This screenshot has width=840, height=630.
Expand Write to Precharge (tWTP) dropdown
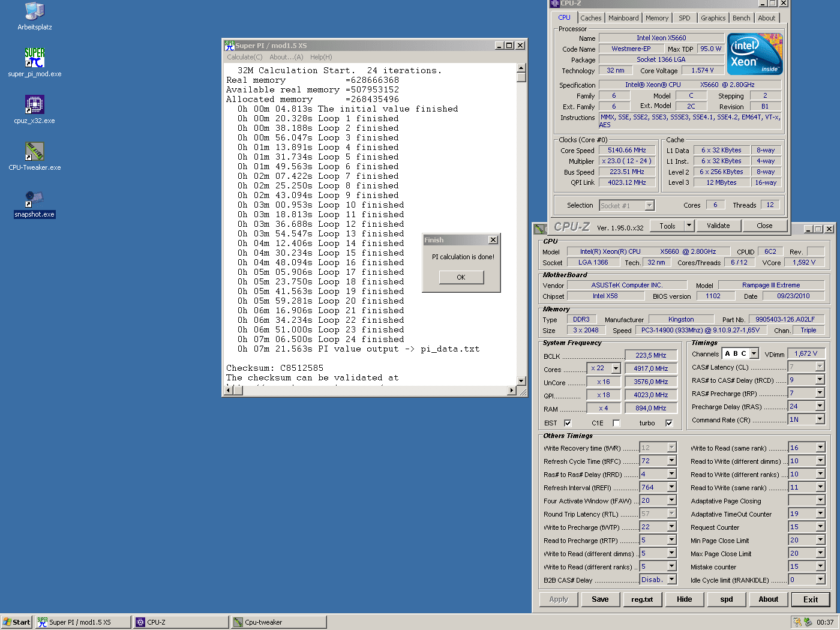671,527
